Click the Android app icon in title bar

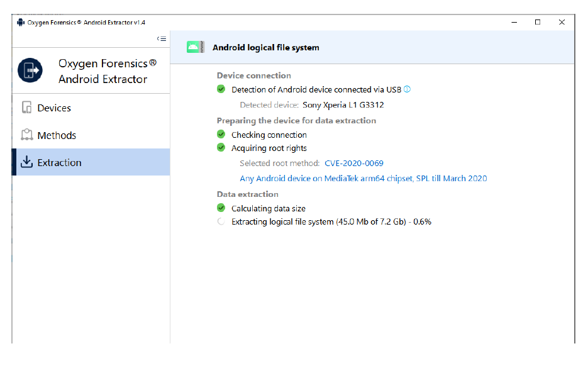click(x=21, y=22)
